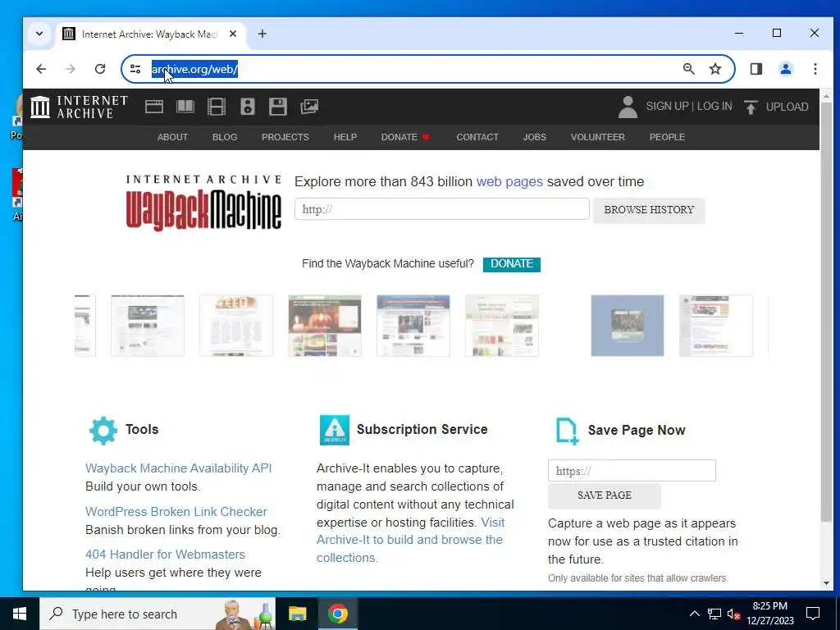This screenshot has height=630, width=840.
Task: Open site information icon in address bar
Action: click(135, 69)
